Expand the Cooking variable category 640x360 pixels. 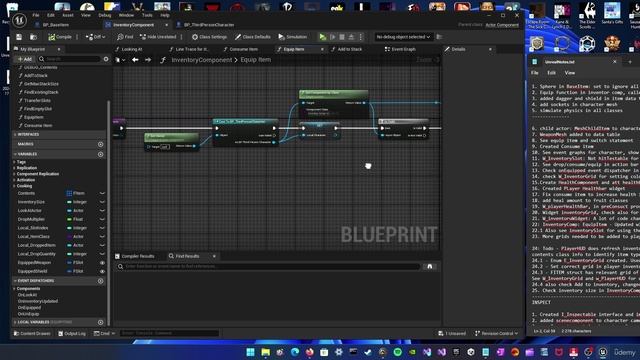15,186
